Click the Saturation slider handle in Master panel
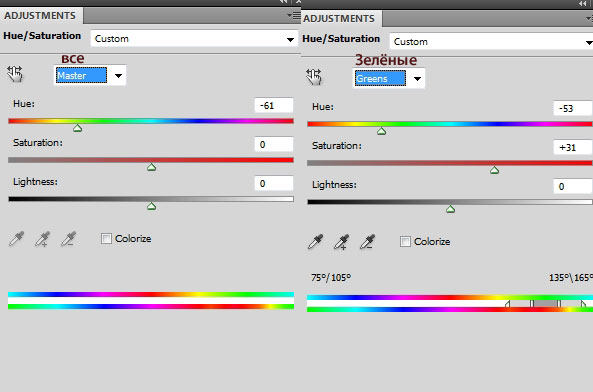593x392 pixels. coord(151,167)
